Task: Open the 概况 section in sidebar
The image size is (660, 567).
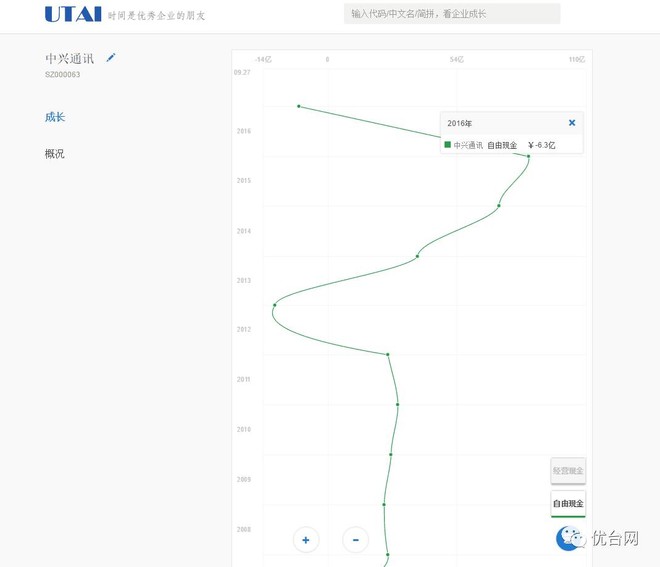Action: pyautogui.click(x=55, y=154)
